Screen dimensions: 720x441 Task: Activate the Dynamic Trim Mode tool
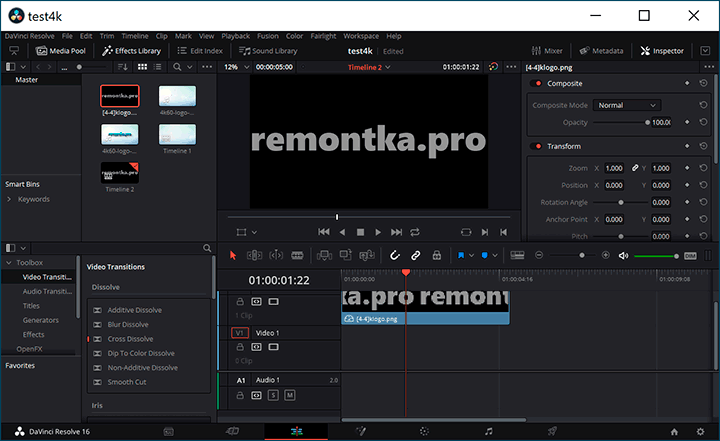[276, 255]
